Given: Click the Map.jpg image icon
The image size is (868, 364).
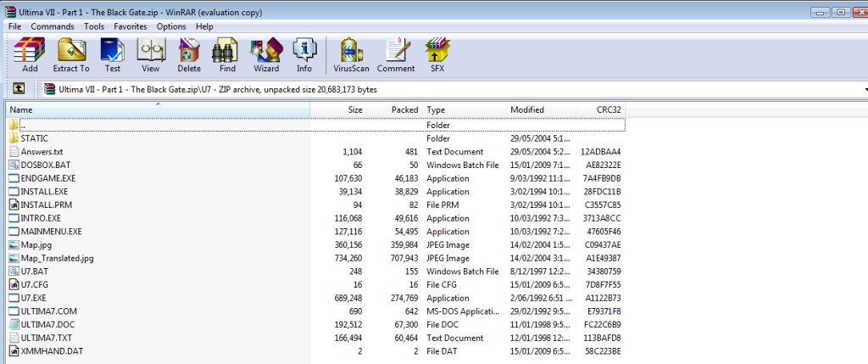Looking at the screenshot, I should click(14, 245).
